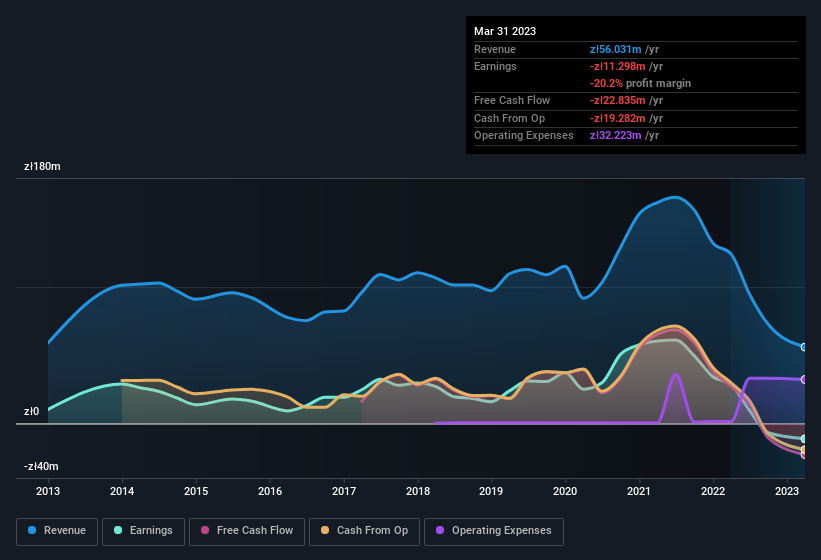Toggle the Earnings legend button
Viewport: 821px width, 560px height.
point(143,531)
